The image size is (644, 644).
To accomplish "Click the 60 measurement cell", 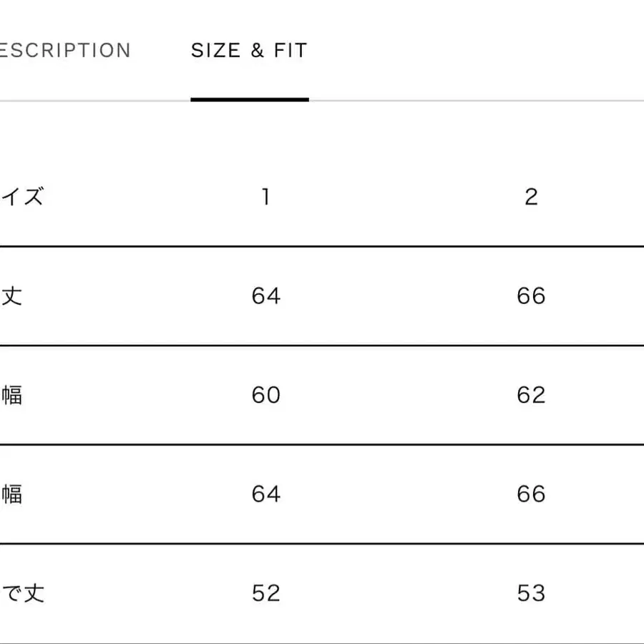I will point(265,395).
